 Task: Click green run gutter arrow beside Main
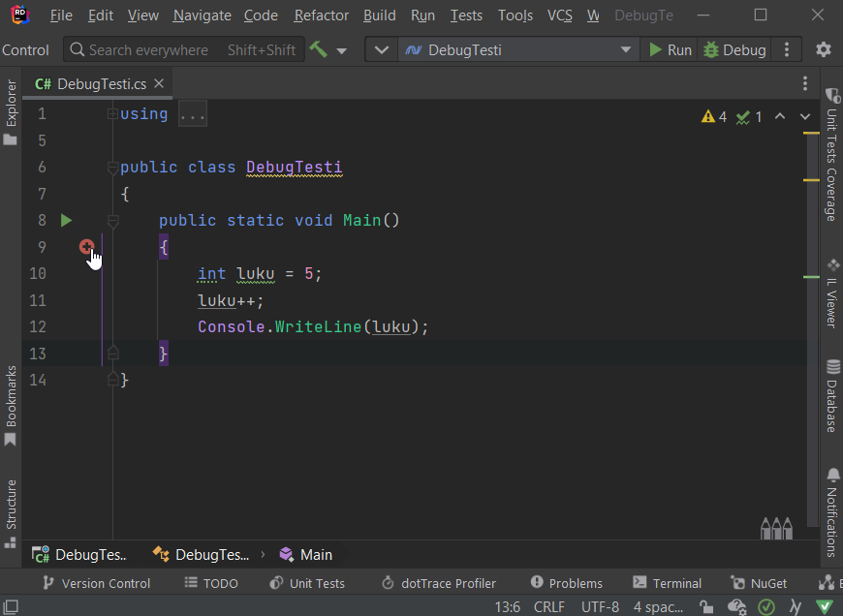click(66, 221)
